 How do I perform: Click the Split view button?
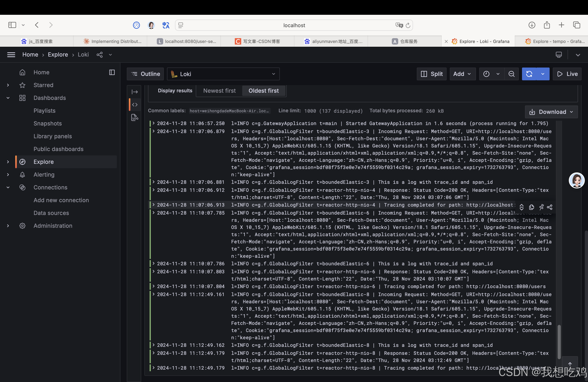coord(432,74)
